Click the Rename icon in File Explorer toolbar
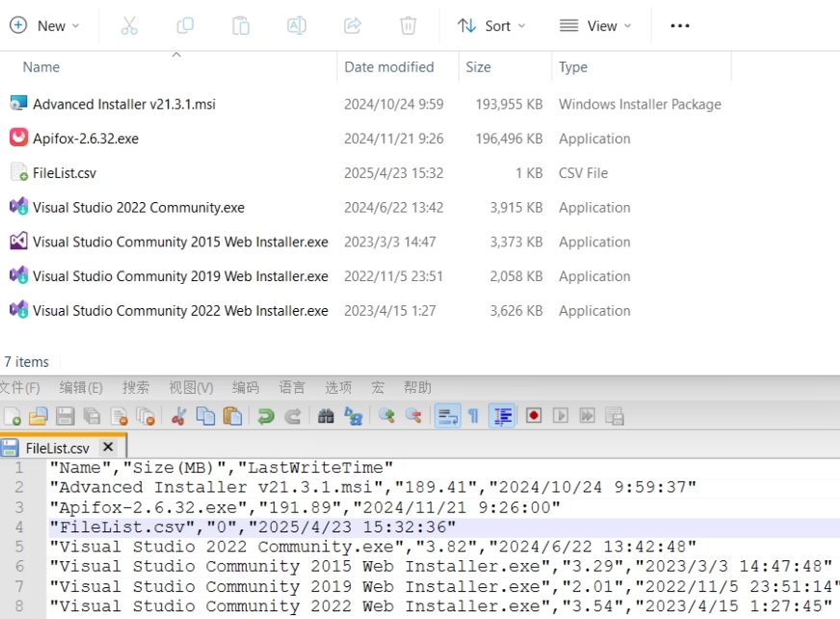The width and height of the screenshot is (840, 619). click(297, 26)
